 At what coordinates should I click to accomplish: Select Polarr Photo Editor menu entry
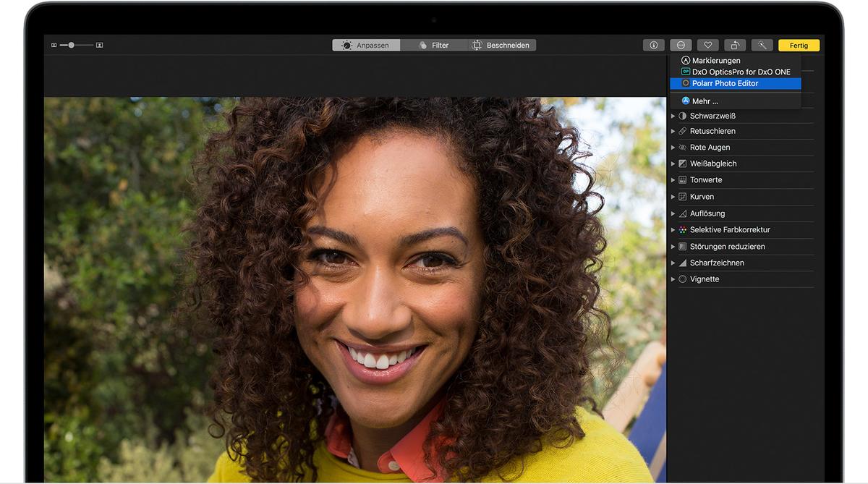click(x=736, y=83)
